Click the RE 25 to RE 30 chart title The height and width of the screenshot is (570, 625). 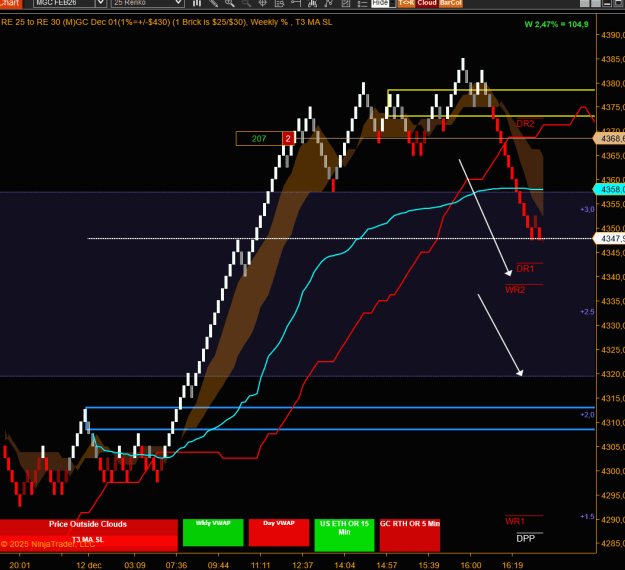167,22
